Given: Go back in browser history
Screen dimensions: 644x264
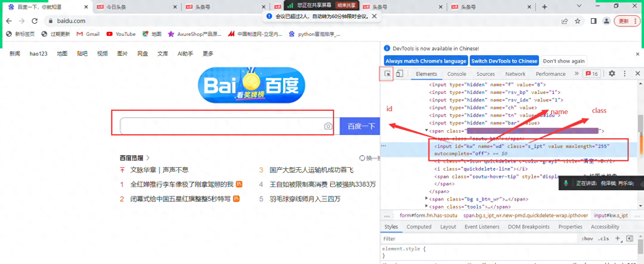Looking at the screenshot, I should tap(9, 21).
